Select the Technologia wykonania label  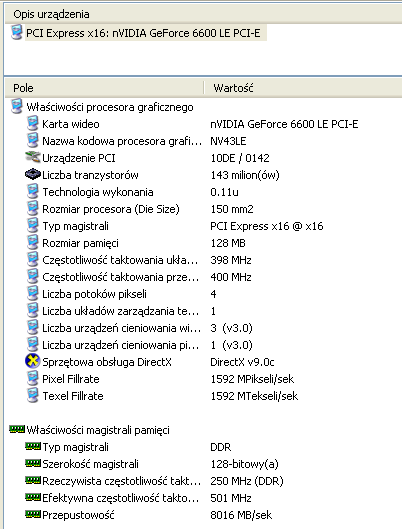point(98,192)
